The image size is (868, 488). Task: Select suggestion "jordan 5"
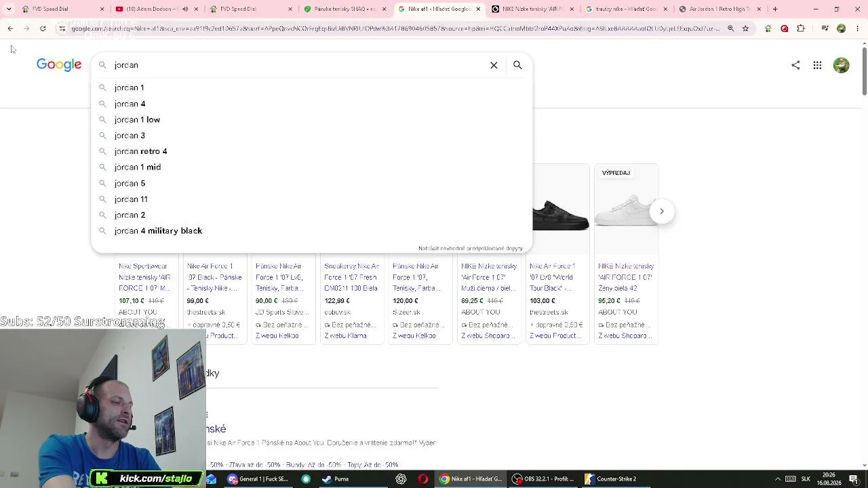(x=312, y=183)
